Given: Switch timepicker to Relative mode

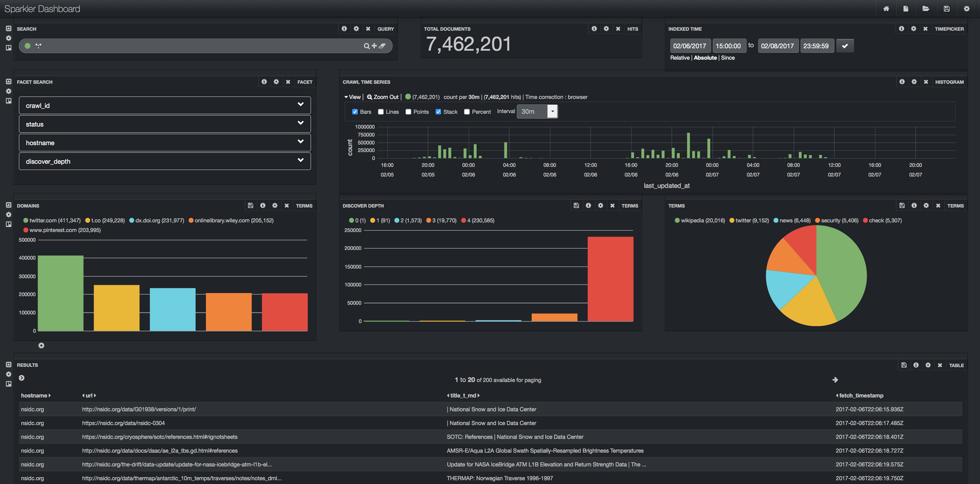Looking at the screenshot, I should click(x=679, y=58).
